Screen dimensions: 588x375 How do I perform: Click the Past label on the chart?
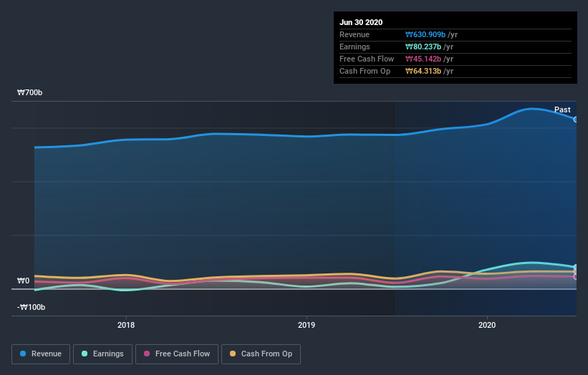562,109
